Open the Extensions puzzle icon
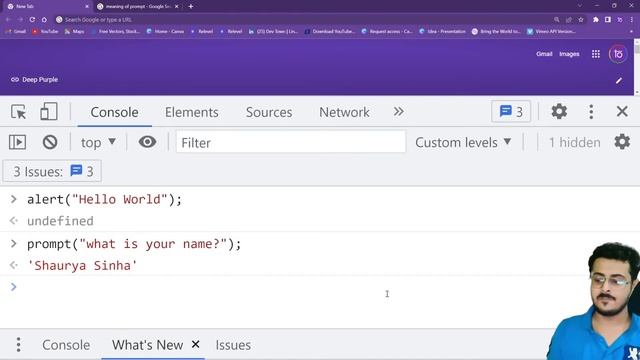Viewport: 640px width, 360px height. (596, 20)
